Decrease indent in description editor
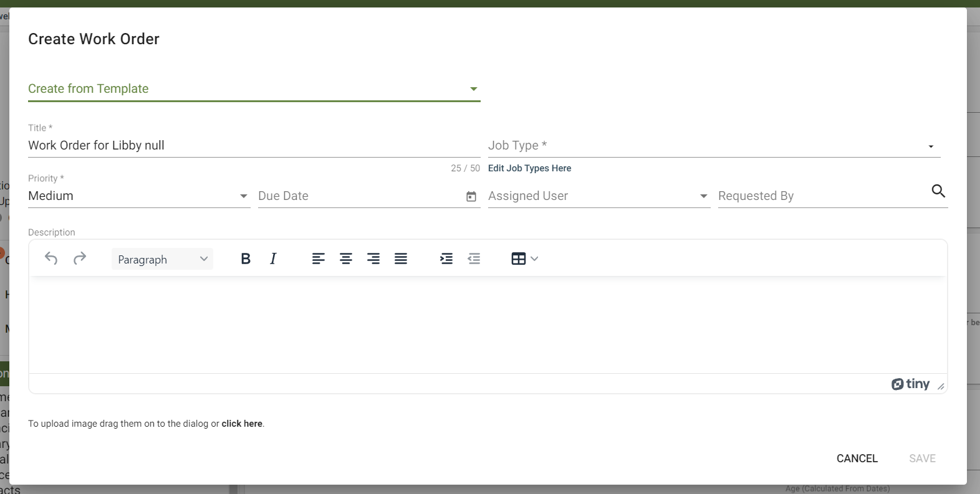Viewport: 980px width, 494px height. click(474, 259)
